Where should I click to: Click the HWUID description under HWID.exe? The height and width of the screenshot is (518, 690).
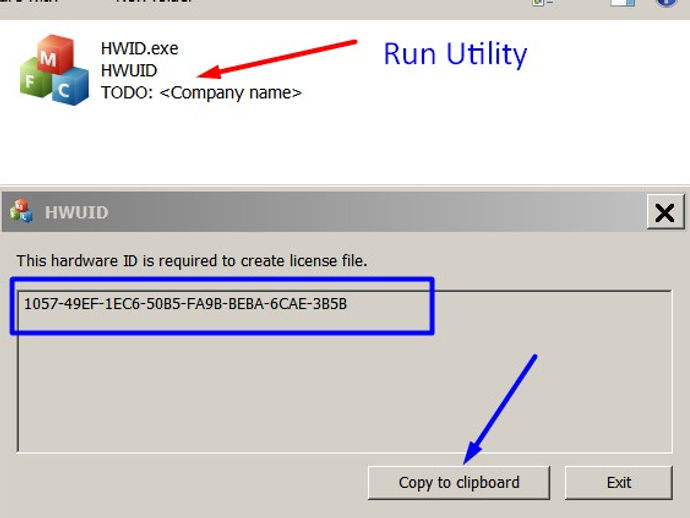[x=129, y=70]
